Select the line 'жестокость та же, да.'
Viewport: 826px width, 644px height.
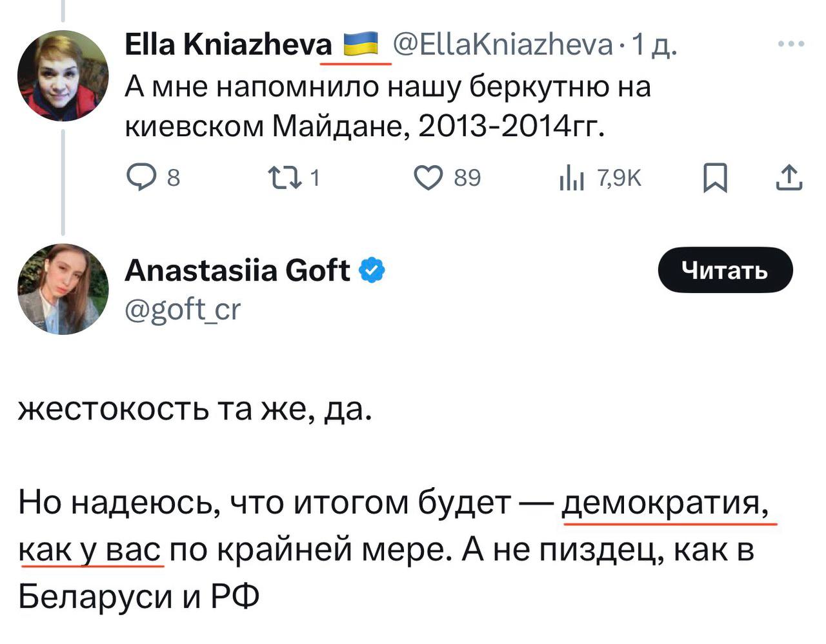click(195, 409)
